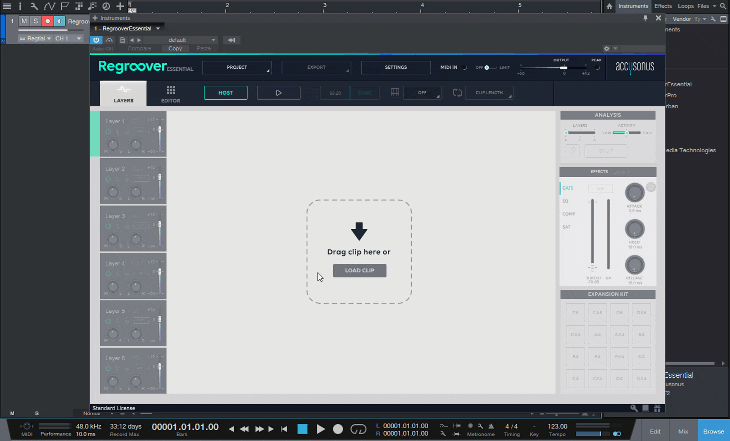Image resolution: width=730 pixels, height=441 pixels.
Task: Select the next preset arrow
Action: click(x=139, y=40)
